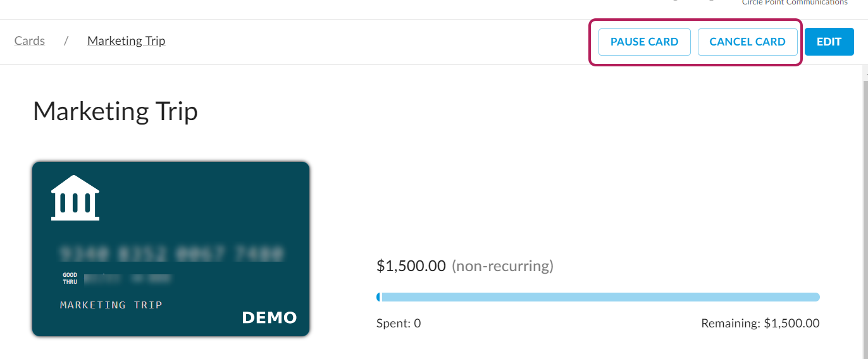868x359 pixels.
Task: Click the $1,500.00 limit amount
Action: [x=411, y=266]
